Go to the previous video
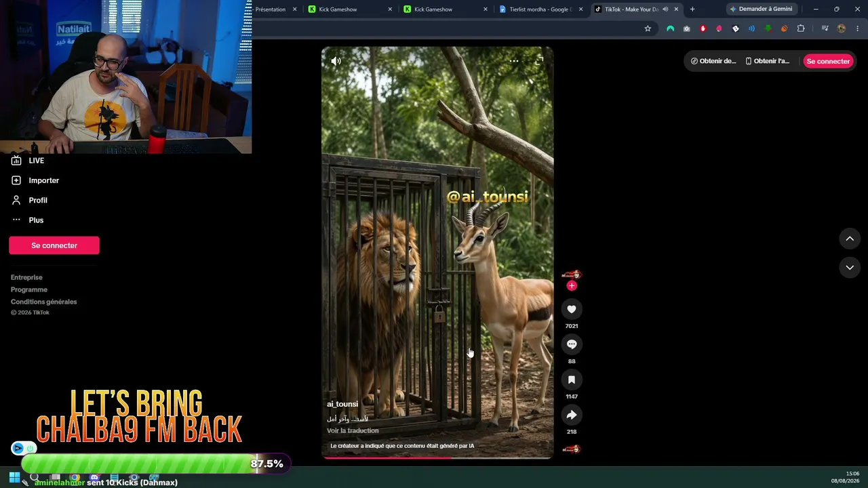Screen dimensions: 868x488 pos(850,239)
